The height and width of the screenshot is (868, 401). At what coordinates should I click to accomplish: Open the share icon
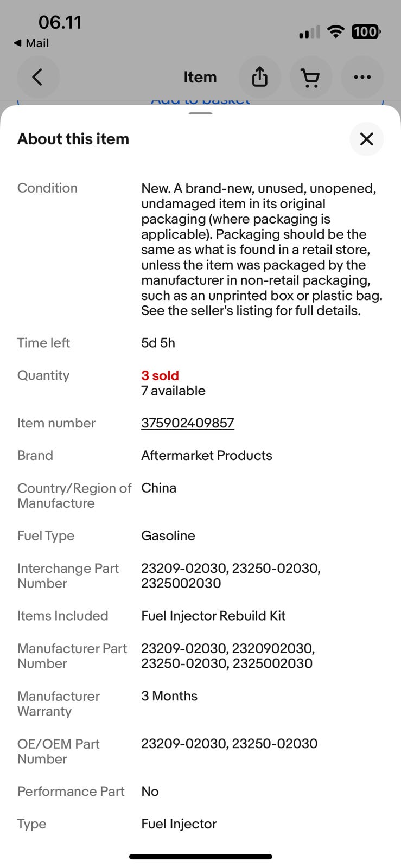[260, 77]
